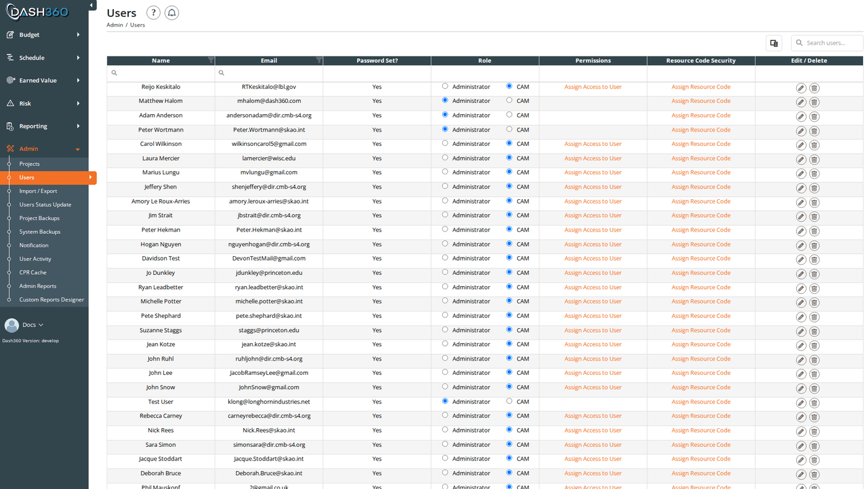The image size is (868, 489).
Task: Expand the Schedule menu
Action: point(43,58)
